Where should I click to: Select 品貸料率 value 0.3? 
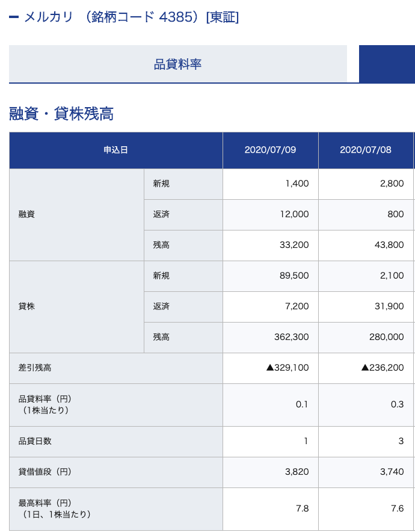[x=397, y=404]
